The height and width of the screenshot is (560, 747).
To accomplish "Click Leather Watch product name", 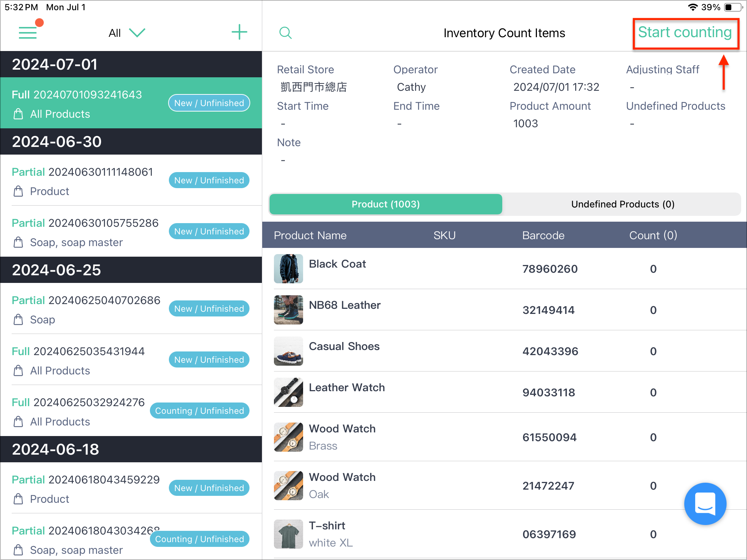I will coord(347,388).
